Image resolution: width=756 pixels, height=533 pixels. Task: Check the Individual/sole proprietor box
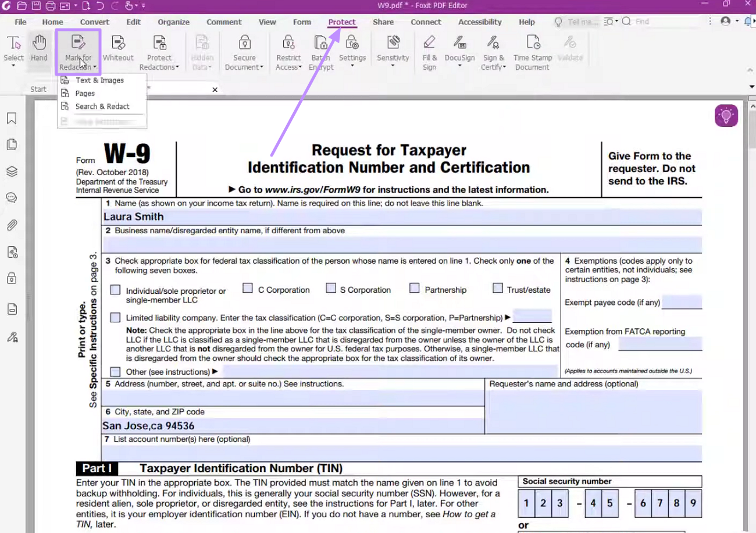pos(115,289)
